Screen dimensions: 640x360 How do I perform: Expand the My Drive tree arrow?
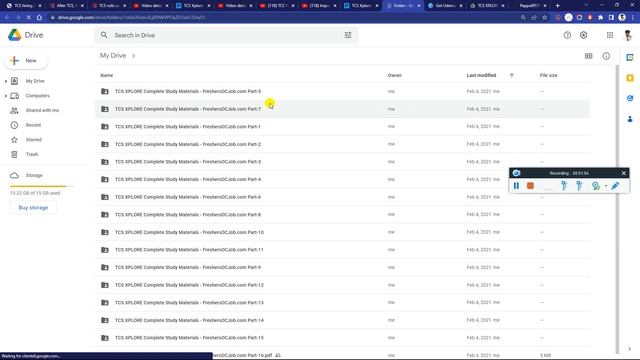6,81
